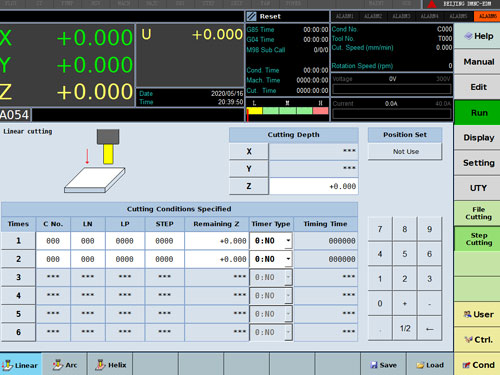Click the orange ALARM6 indicator
The width and height of the screenshot is (500, 375).
click(x=487, y=16)
